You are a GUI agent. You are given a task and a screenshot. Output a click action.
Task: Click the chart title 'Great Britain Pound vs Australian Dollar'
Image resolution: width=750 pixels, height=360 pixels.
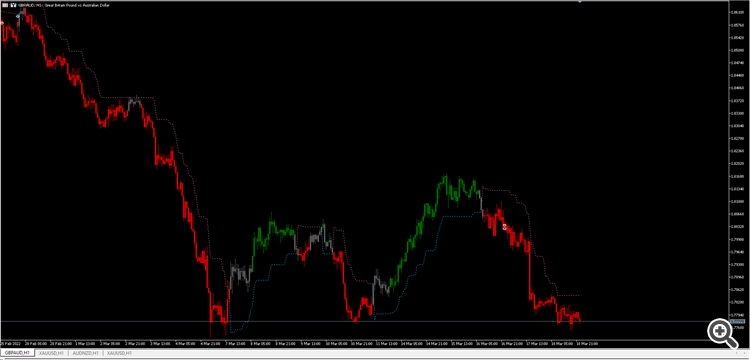77,5
